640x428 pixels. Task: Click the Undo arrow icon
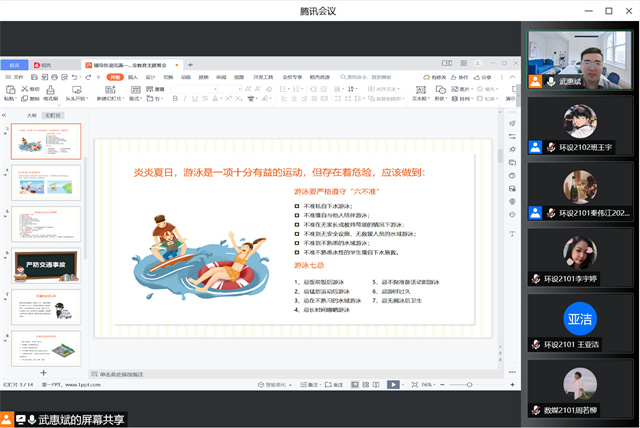[x=74, y=77]
